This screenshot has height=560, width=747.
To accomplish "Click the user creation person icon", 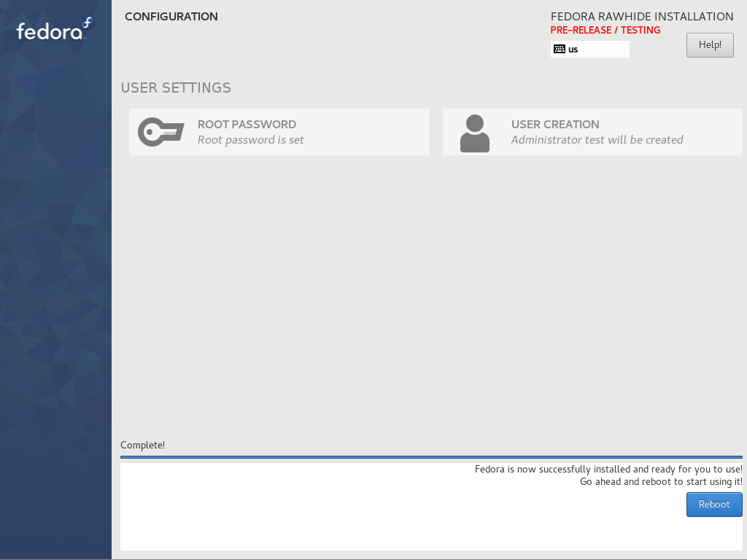I will (474, 133).
